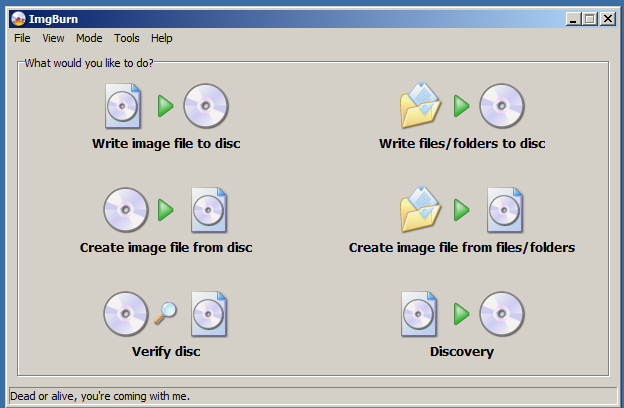The height and width of the screenshot is (408, 624).
Task: Click the disc icon above Verify disc
Action: pos(126,314)
